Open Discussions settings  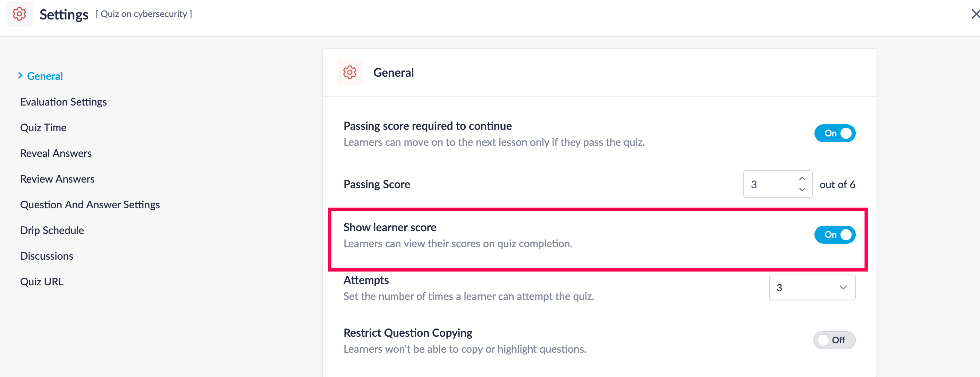pyautogui.click(x=47, y=256)
